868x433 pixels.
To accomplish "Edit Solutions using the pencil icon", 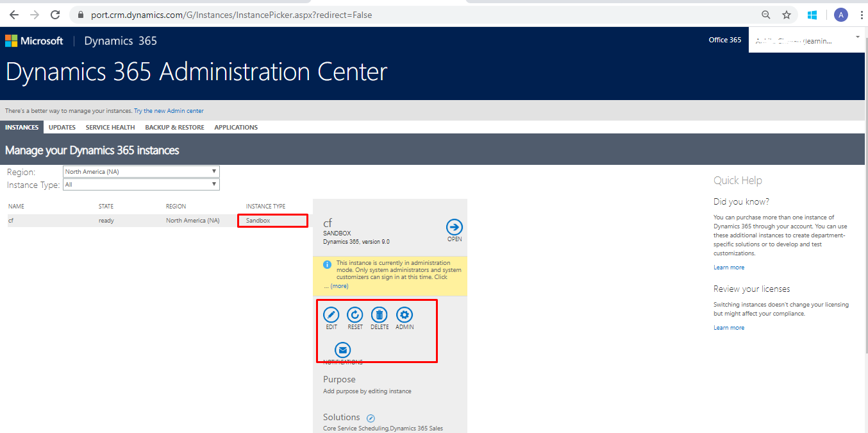I will pyautogui.click(x=371, y=418).
